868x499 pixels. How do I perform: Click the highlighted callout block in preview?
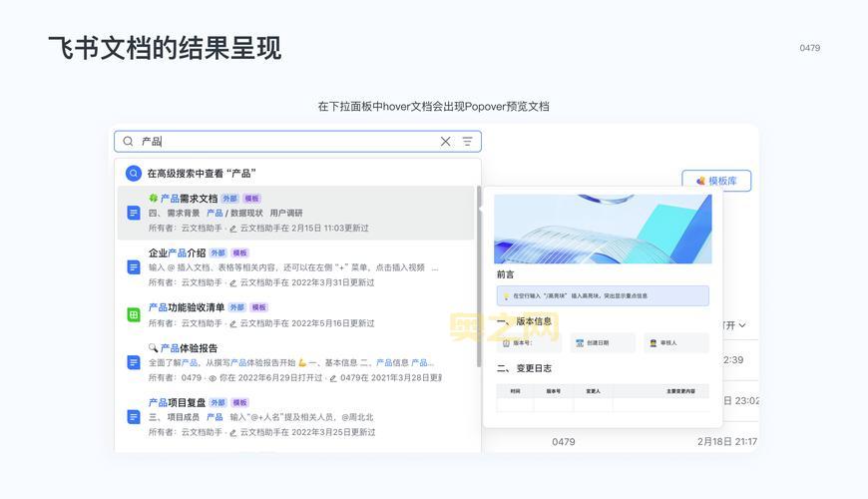click(603, 295)
